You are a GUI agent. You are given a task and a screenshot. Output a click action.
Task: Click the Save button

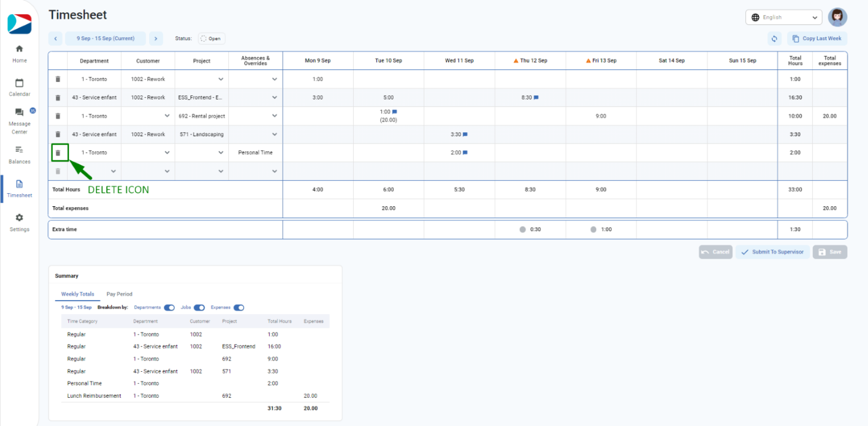(x=830, y=252)
